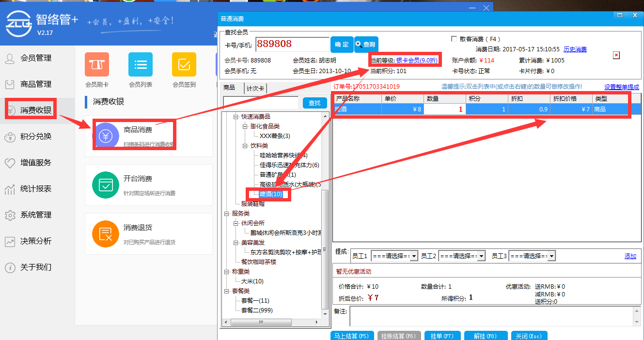Open 系统管理 gear in the sidebar
The width and height of the screenshot is (644, 340).
[35, 215]
